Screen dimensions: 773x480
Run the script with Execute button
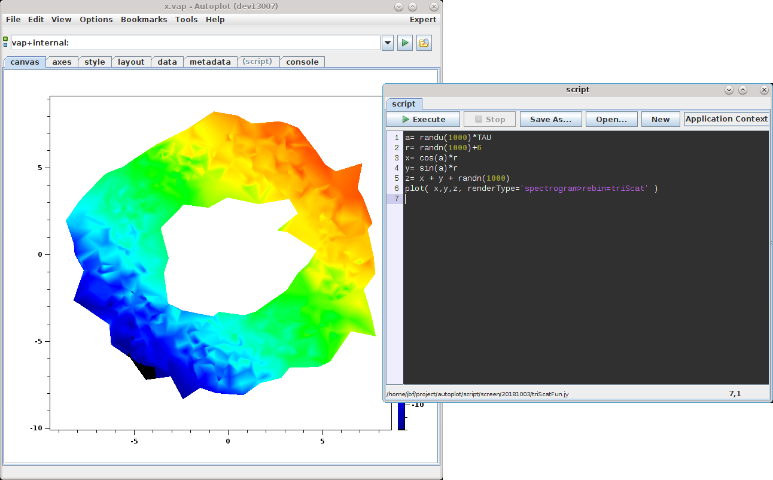tap(423, 119)
